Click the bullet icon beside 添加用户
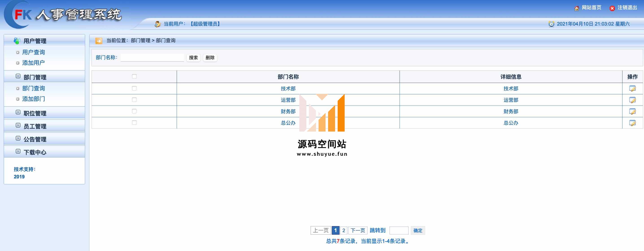The width and height of the screenshot is (644, 251). pos(17,63)
